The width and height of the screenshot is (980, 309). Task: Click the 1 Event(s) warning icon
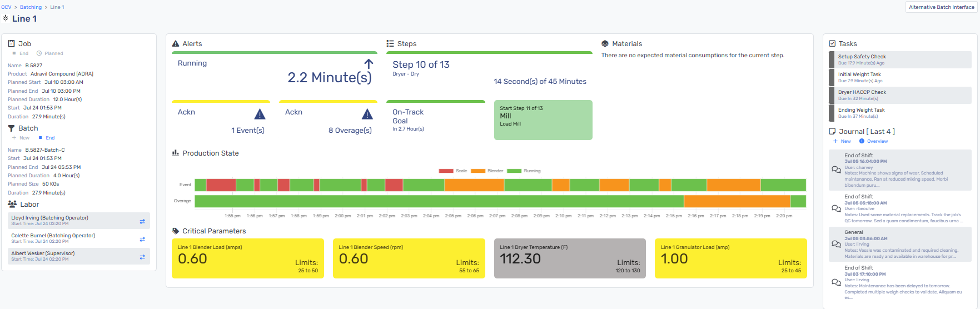[260, 114]
